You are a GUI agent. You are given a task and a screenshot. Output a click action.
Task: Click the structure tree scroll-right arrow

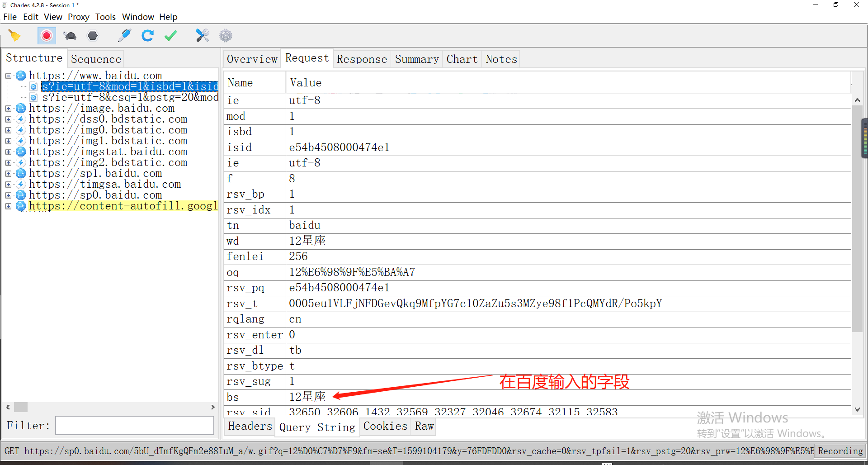click(212, 407)
